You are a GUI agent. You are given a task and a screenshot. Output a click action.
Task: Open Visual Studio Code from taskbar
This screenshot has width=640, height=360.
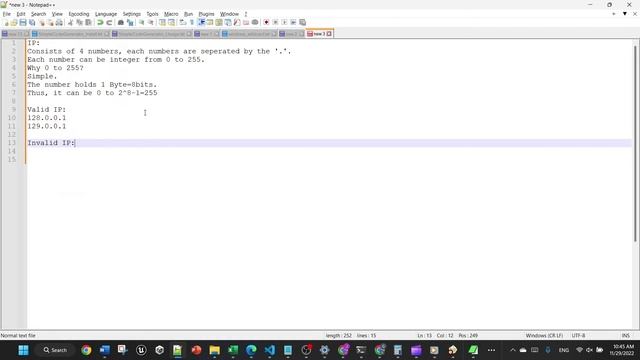269,350
